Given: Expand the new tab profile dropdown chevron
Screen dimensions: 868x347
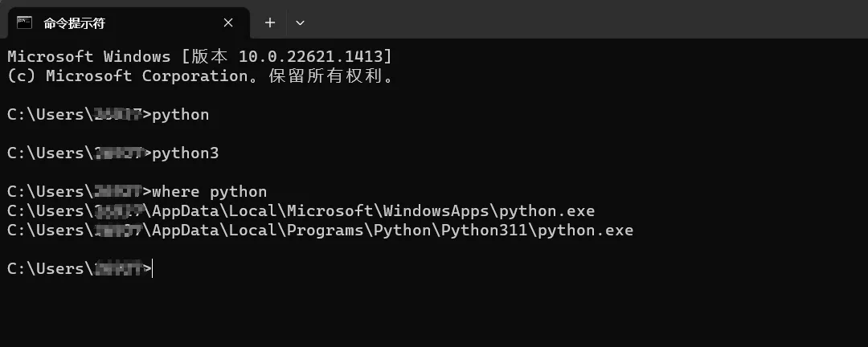Looking at the screenshot, I should pyautogui.click(x=300, y=22).
